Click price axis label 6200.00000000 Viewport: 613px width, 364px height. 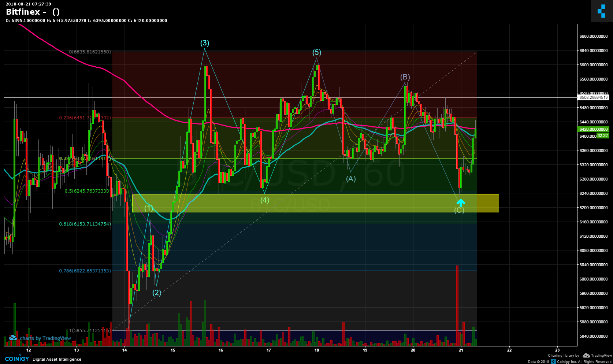(x=593, y=208)
